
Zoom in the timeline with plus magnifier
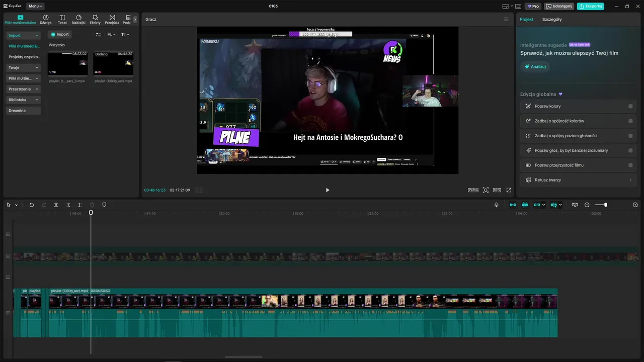tap(635, 205)
